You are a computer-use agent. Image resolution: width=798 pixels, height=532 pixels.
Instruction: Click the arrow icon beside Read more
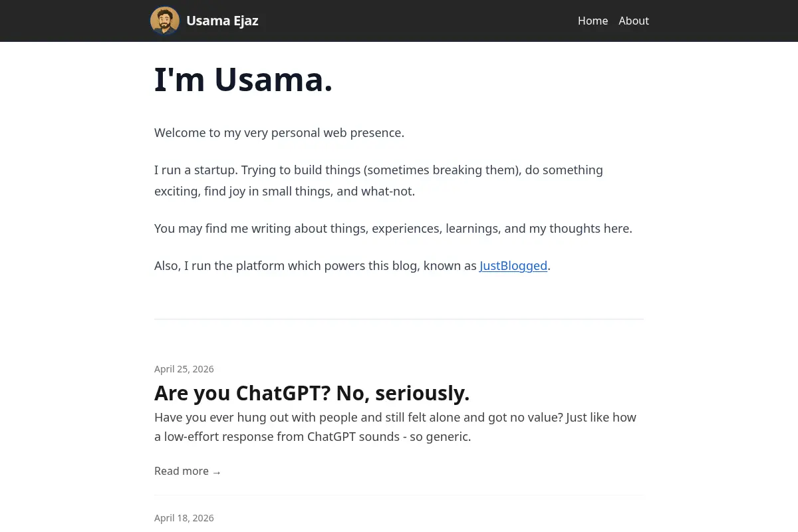point(216,472)
